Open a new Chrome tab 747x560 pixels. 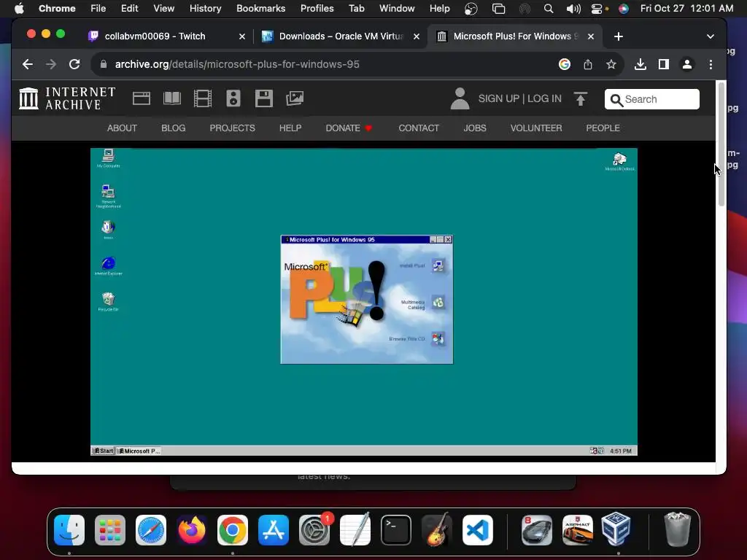coord(619,36)
